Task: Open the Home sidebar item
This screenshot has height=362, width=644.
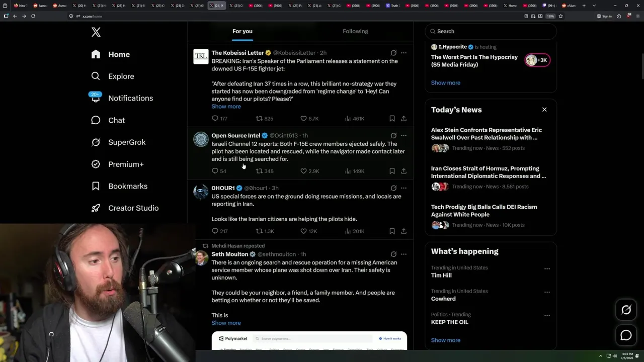Action: (x=110, y=54)
